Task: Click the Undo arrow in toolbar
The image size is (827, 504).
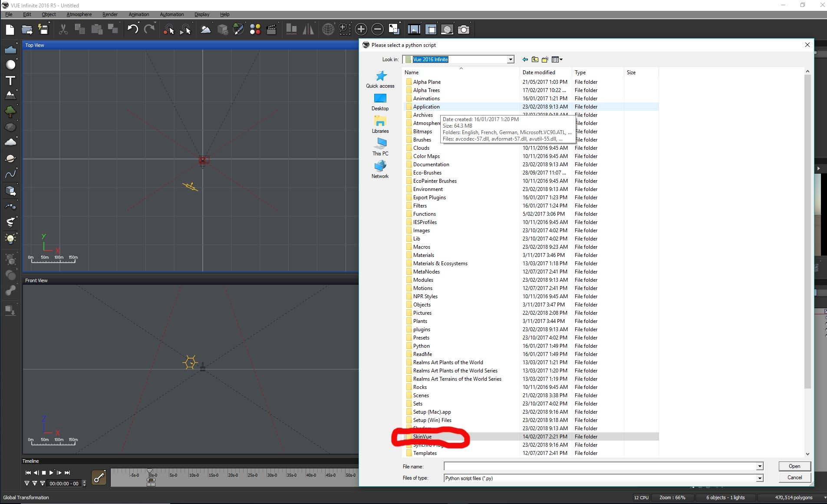Action: (133, 30)
